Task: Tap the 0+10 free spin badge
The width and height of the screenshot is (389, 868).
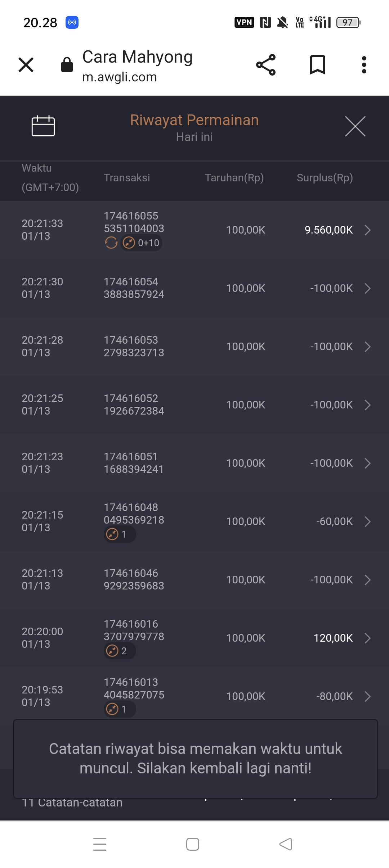Action: click(142, 243)
